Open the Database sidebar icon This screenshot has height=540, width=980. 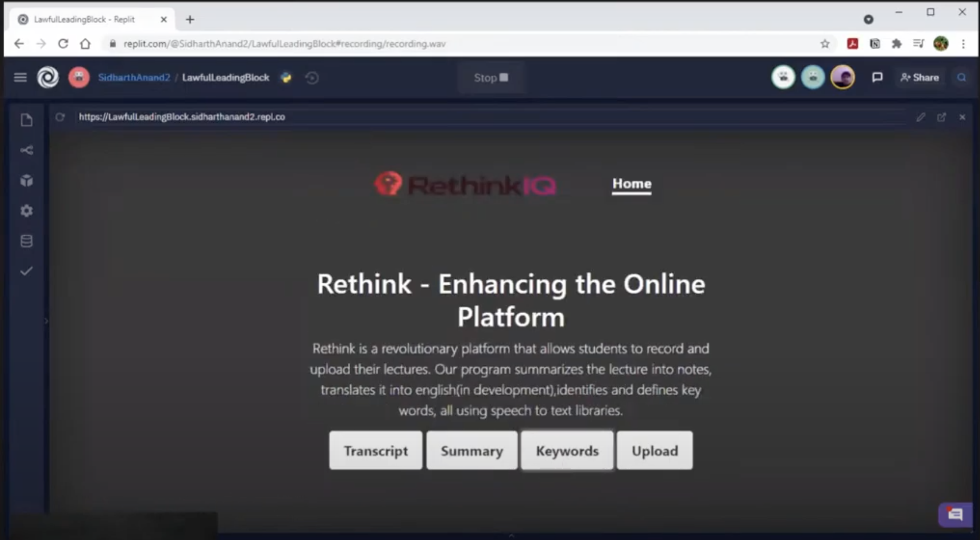[26, 241]
